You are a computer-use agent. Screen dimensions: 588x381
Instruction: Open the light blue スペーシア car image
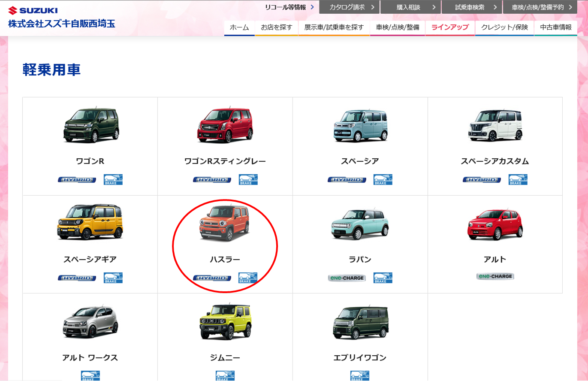360,125
